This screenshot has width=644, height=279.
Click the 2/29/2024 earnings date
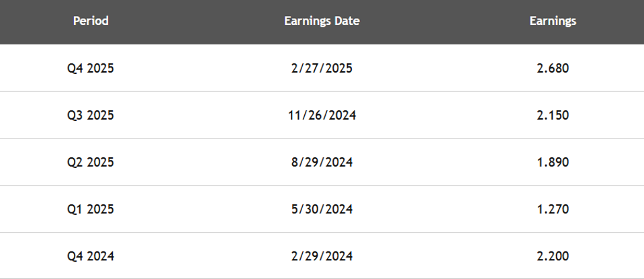tap(322, 256)
